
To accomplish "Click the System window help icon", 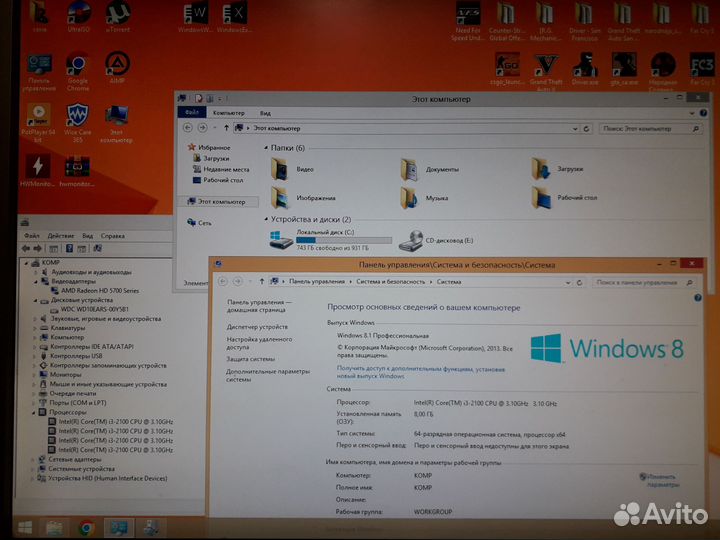I will tap(698, 298).
